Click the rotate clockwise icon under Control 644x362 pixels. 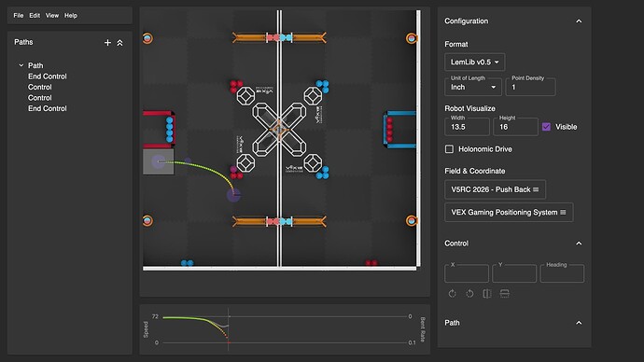tap(452, 294)
